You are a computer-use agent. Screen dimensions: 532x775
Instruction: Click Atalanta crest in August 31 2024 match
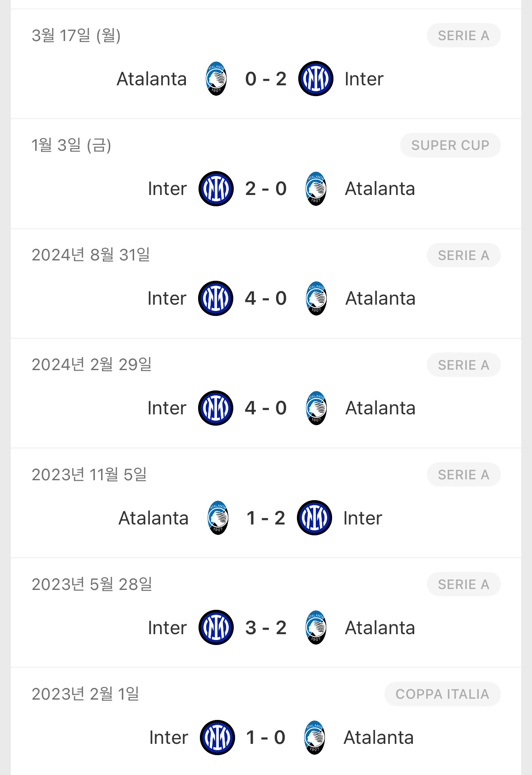316,298
